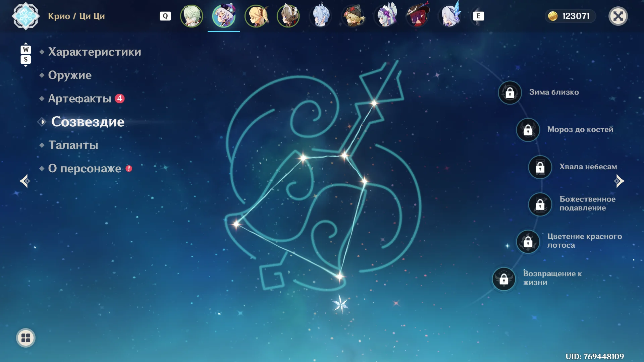Click the lock next to "Божественное подавление"

[540, 204]
